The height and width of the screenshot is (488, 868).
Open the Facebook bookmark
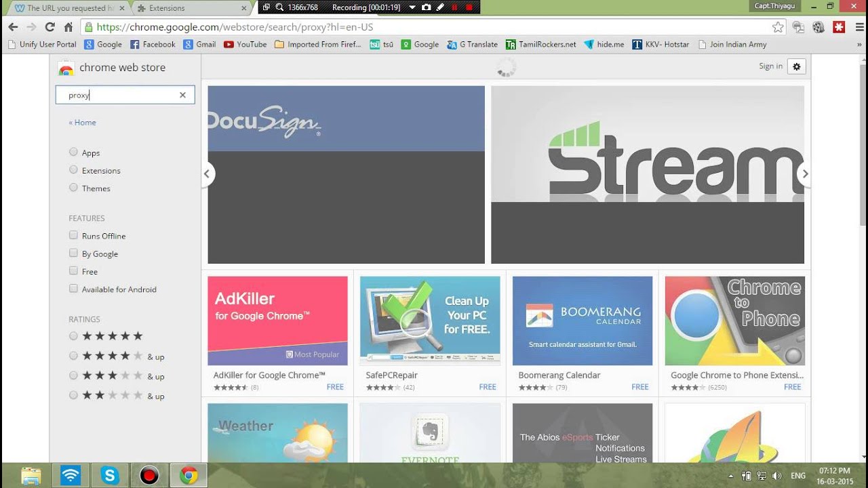(153, 44)
